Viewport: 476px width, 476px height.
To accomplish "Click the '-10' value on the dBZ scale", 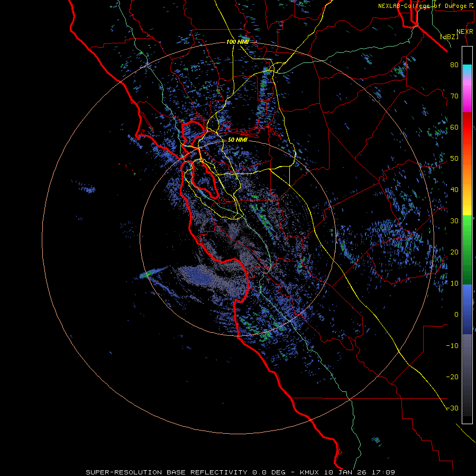I will coord(452,346).
